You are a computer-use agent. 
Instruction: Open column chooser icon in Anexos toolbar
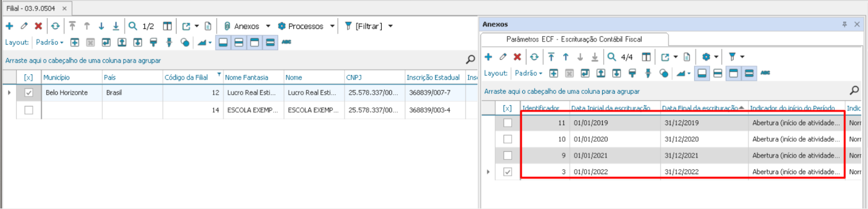coord(646,57)
